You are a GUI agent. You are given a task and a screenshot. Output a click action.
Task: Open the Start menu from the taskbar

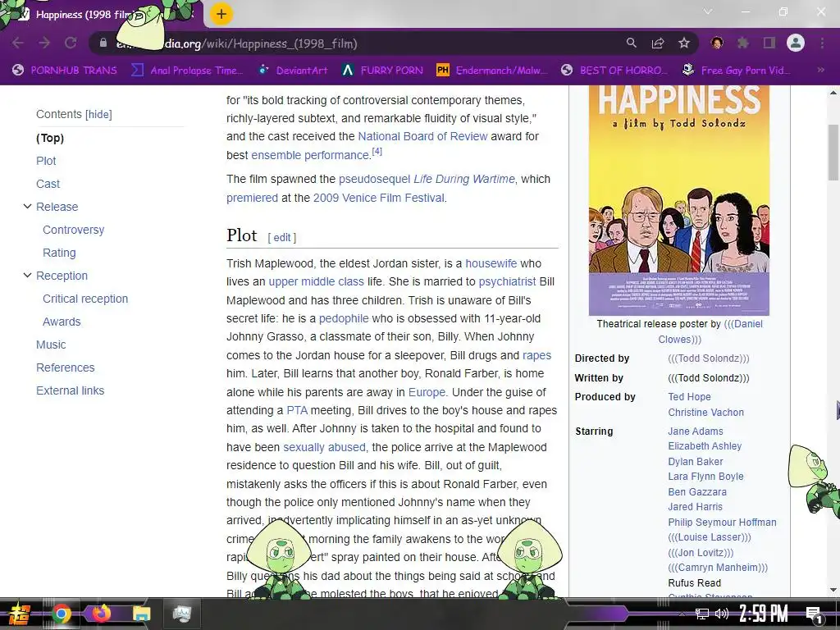(18, 614)
